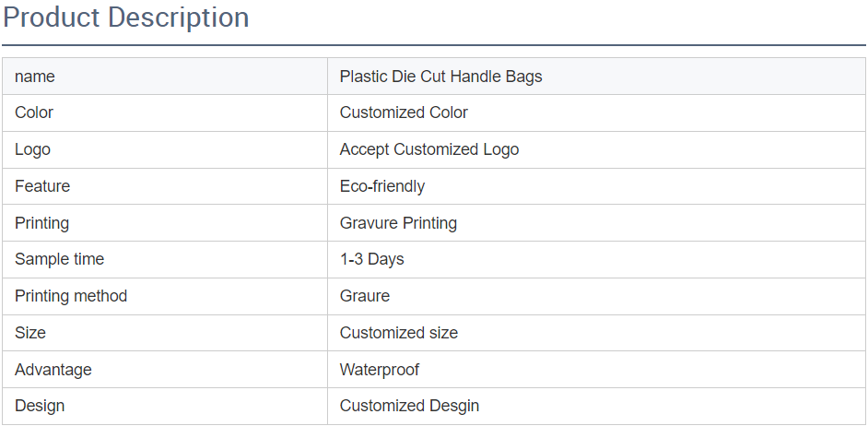
Task: Select the 'name' label cell
Action: (x=35, y=77)
